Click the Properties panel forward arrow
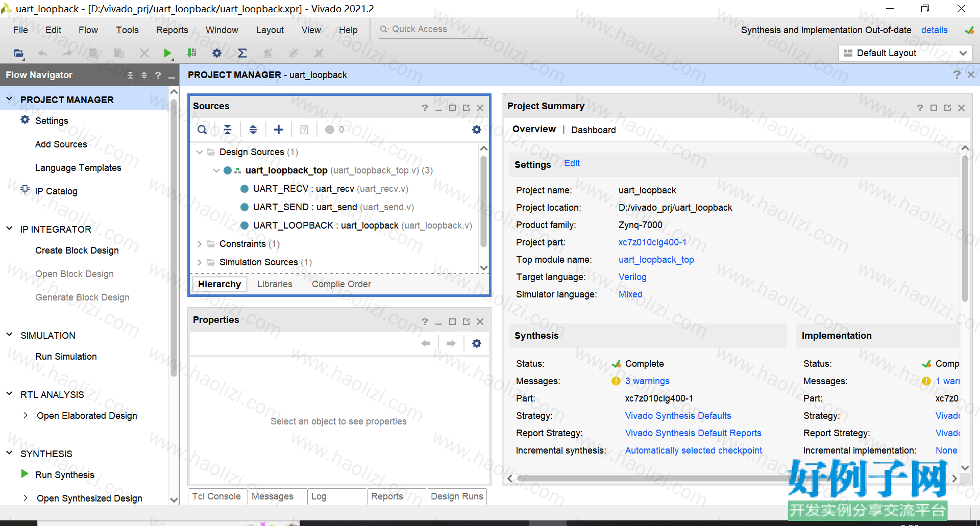The height and width of the screenshot is (526, 980). click(x=451, y=343)
